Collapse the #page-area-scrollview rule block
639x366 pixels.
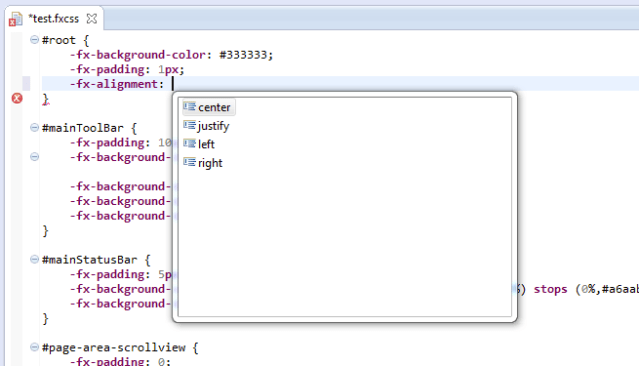pos(35,347)
